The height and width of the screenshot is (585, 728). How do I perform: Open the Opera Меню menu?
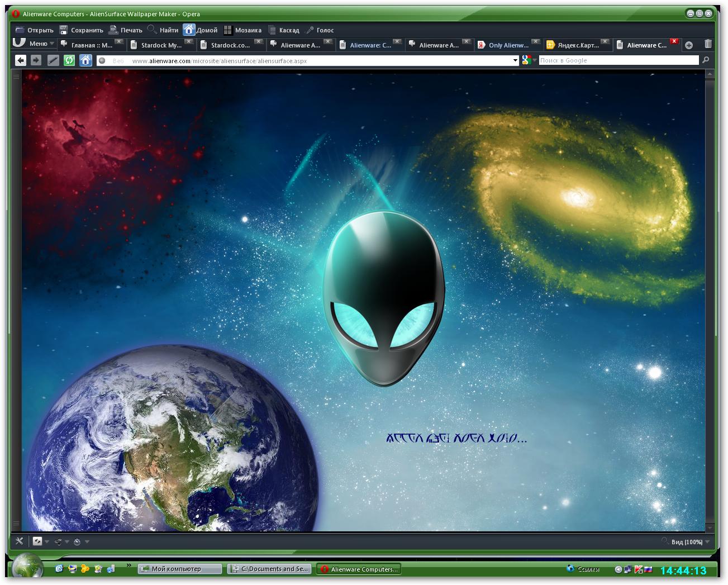pyautogui.click(x=35, y=43)
